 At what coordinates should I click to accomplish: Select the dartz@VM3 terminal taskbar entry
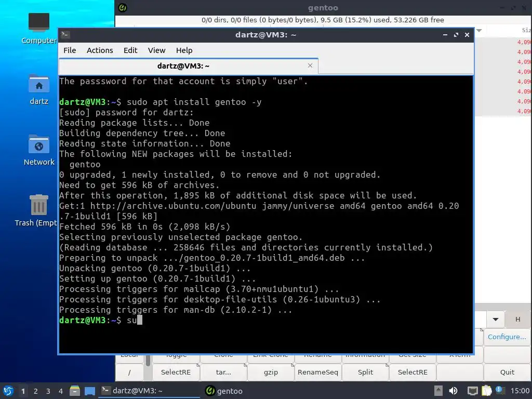(x=149, y=391)
